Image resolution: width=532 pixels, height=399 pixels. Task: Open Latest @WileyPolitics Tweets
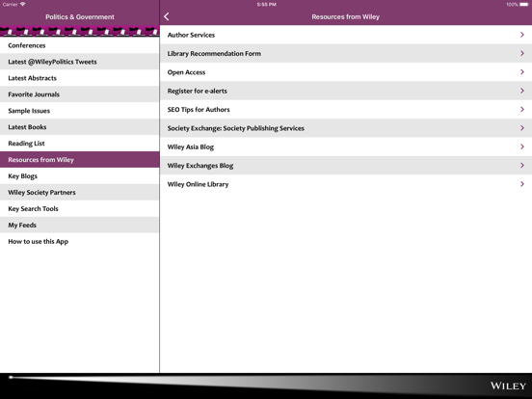point(79,62)
